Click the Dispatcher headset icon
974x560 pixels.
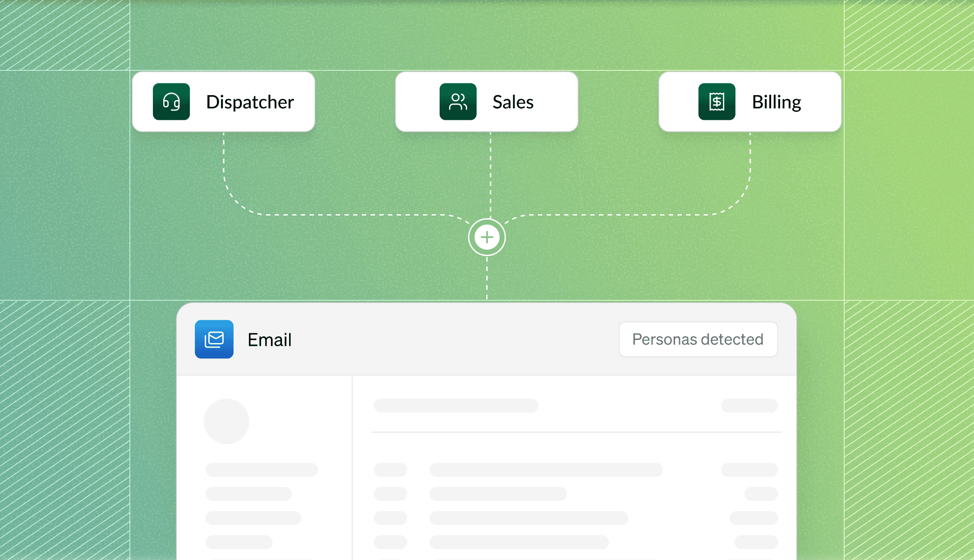pos(171,101)
